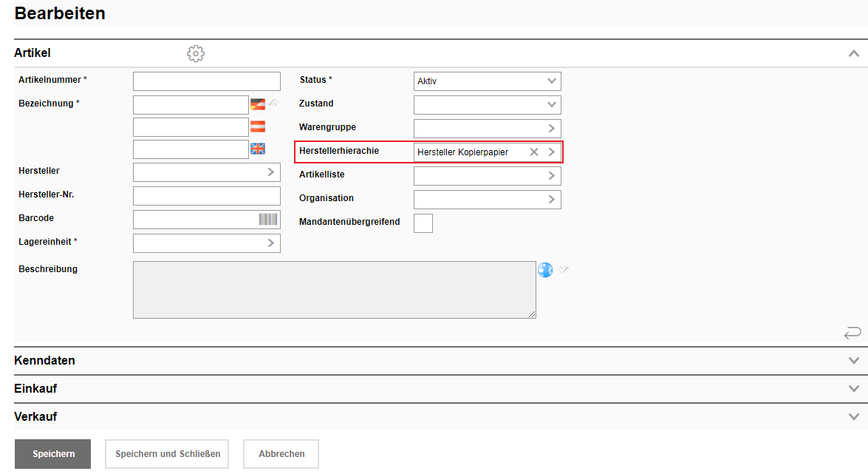The height and width of the screenshot is (474, 868).
Task: Collapse the Artikel section
Action: click(854, 53)
